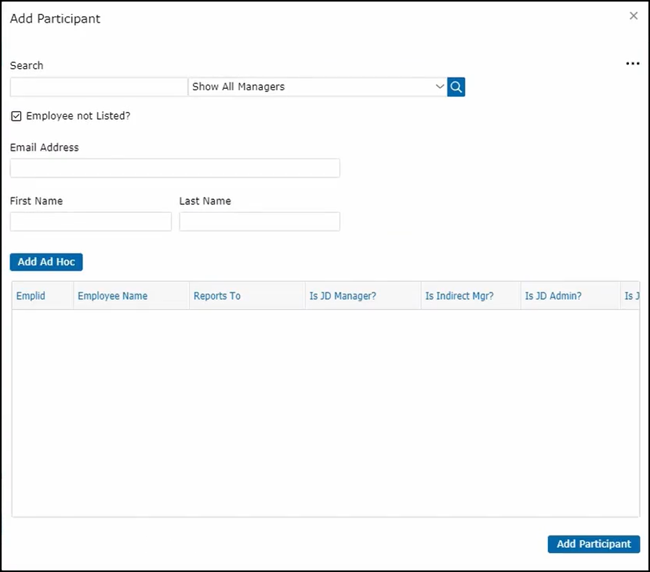Click the Add Ad Hoc button
The width and height of the screenshot is (650, 572).
tap(46, 262)
